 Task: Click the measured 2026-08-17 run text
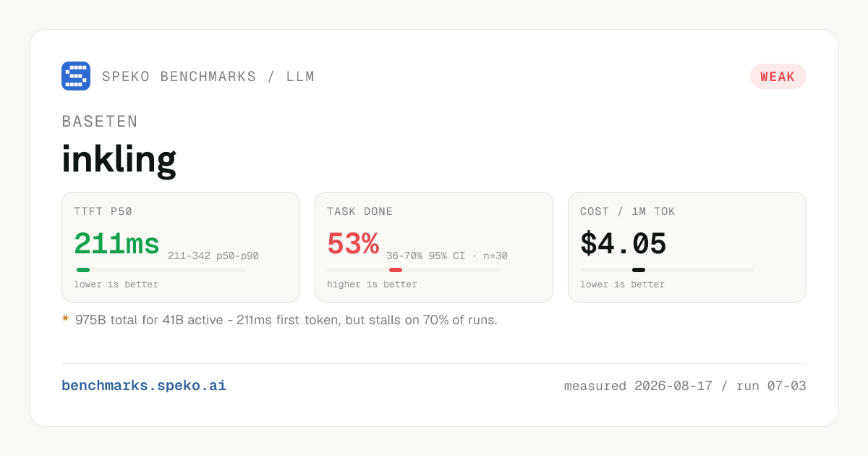point(685,386)
